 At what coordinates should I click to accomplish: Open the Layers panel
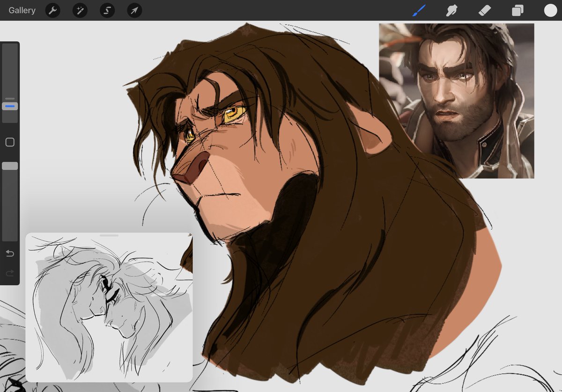(x=518, y=10)
